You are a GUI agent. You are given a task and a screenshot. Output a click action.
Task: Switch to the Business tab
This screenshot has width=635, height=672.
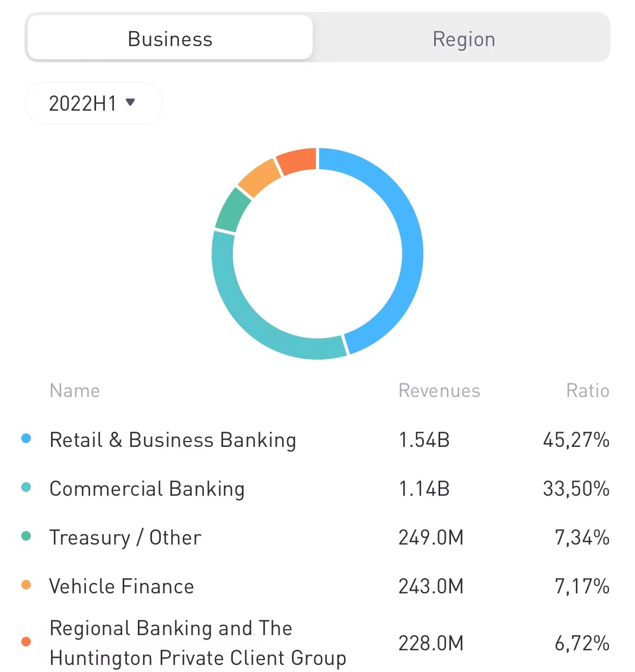pyautogui.click(x=170, y=39)
